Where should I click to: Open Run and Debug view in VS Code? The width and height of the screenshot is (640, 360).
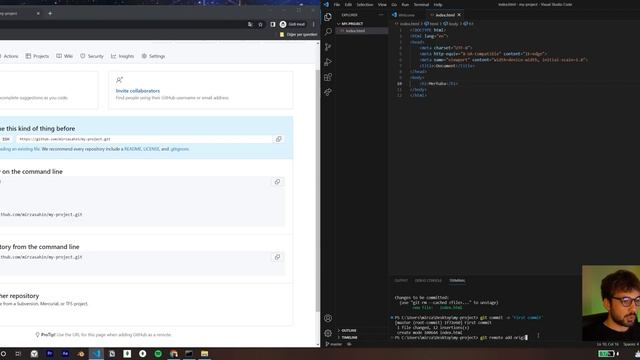(328, 62)
